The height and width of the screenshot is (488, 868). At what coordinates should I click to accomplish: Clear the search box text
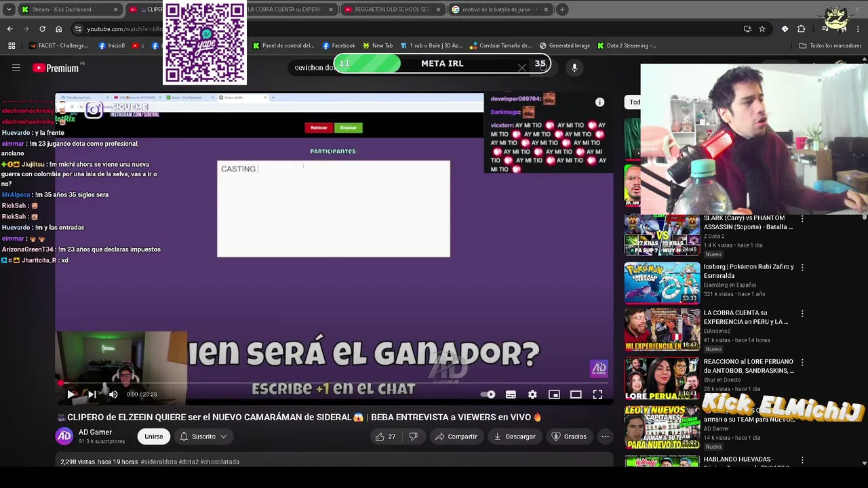point(521,68)
